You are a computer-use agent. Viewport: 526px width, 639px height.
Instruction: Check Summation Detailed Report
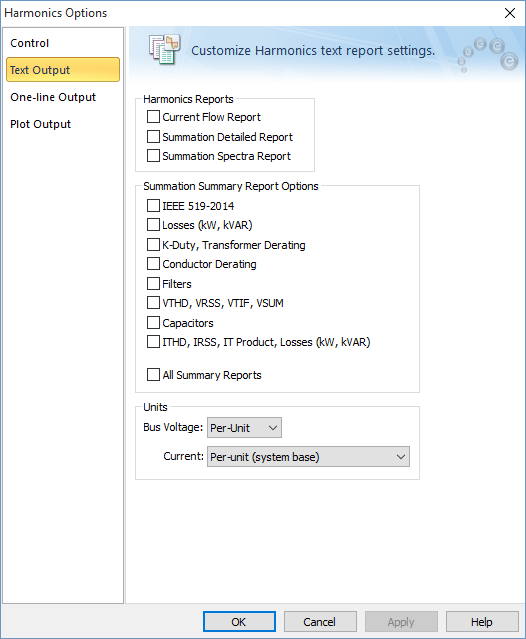pos(153,137)
